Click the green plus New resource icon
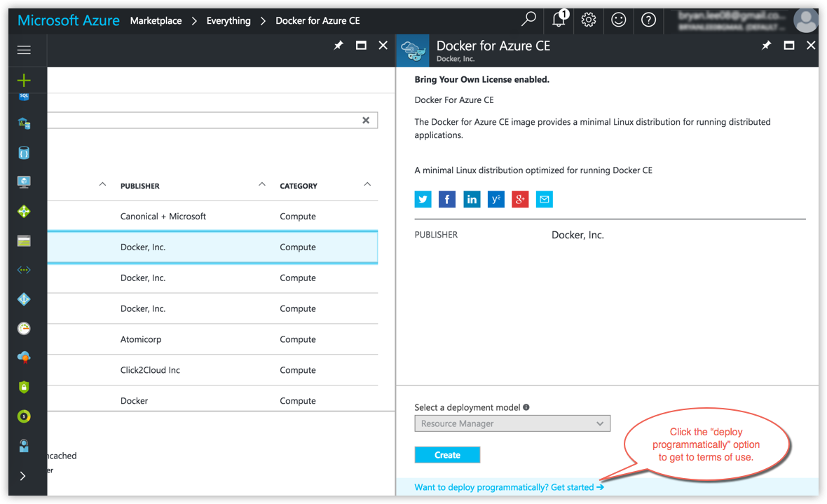Image resolution: width=827 pixels, height=504 pixels. 24,80
